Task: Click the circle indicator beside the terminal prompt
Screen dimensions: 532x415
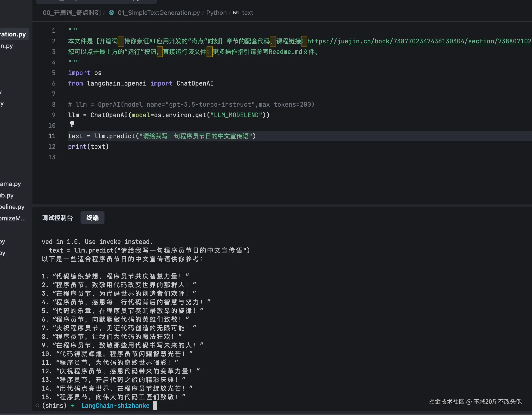Action: click(x=37, y=405)
